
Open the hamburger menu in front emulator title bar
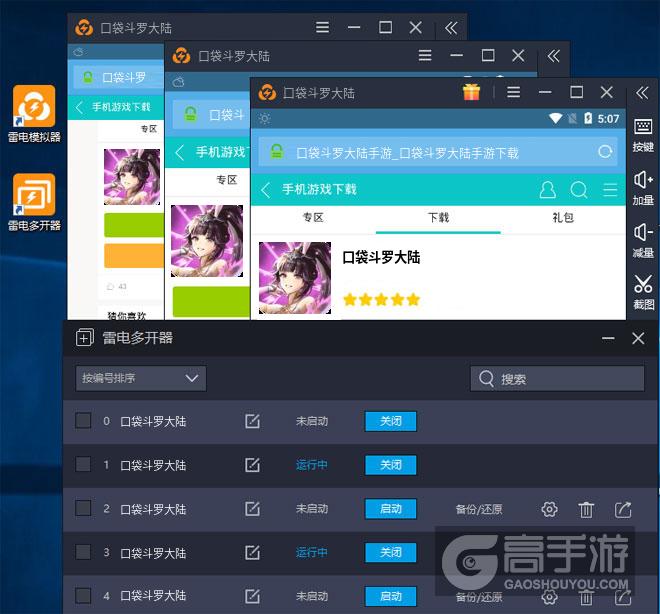coord(514,92)
